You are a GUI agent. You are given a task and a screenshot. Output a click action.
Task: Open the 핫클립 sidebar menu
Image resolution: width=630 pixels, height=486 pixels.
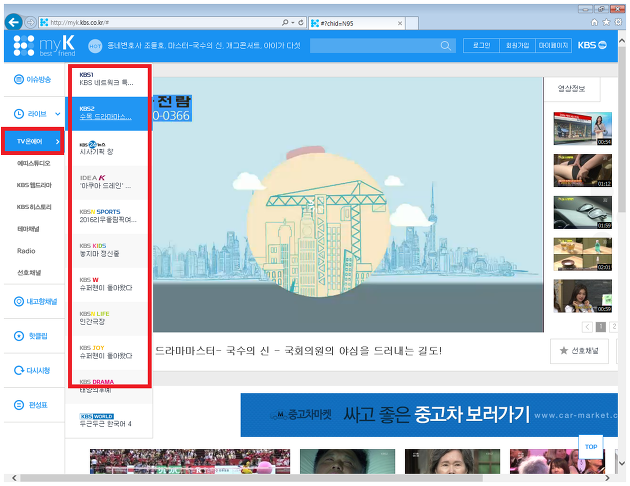pos(31,336)
